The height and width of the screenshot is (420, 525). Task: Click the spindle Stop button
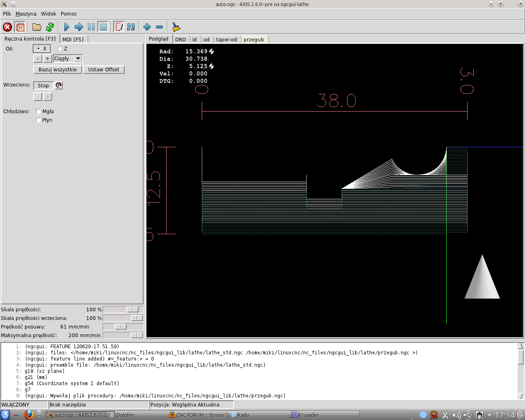(x=43, y=85)
